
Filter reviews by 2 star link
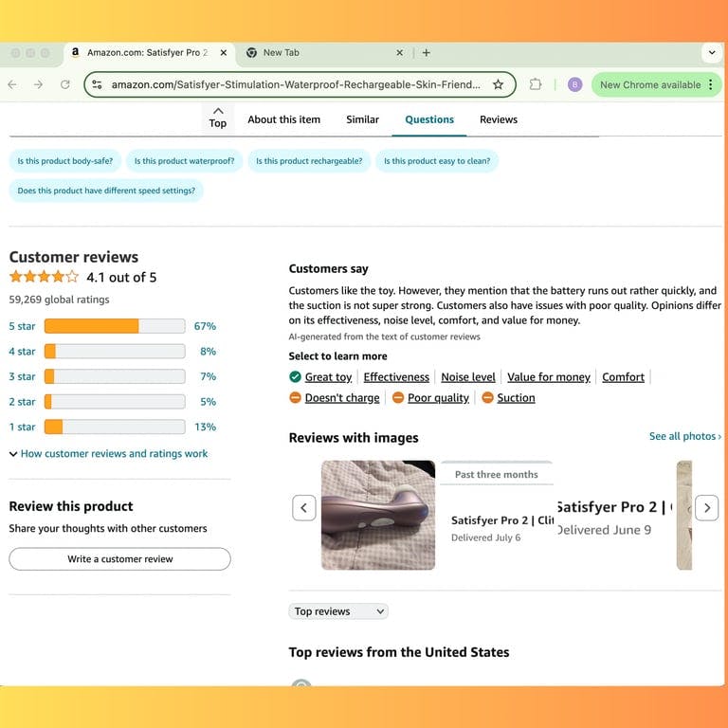[x=22, y=402]
